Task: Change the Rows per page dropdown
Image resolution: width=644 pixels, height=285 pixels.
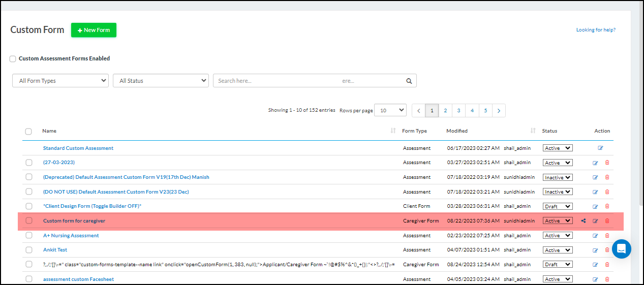Action: [x=390, y=110]
